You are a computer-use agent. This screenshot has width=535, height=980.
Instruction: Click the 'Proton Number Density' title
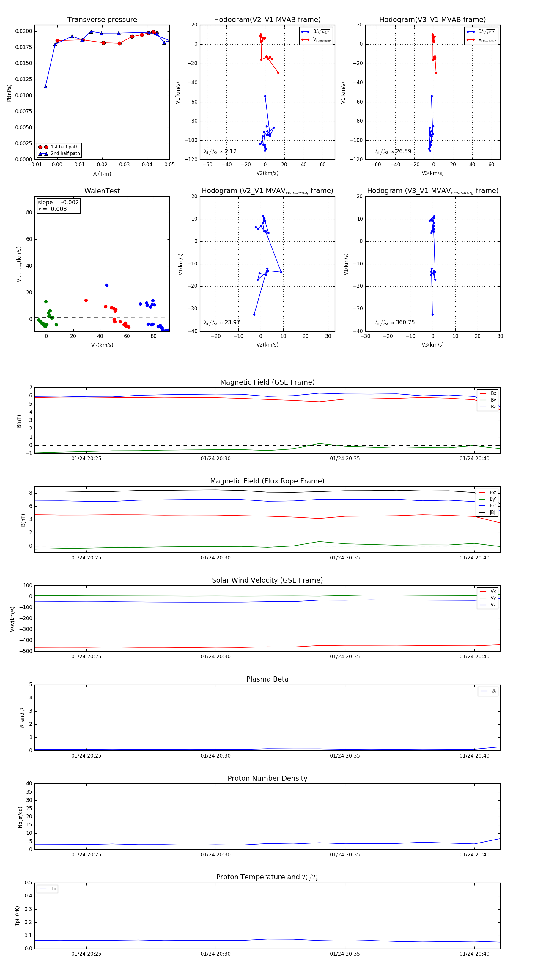click(x=267, y=778)
